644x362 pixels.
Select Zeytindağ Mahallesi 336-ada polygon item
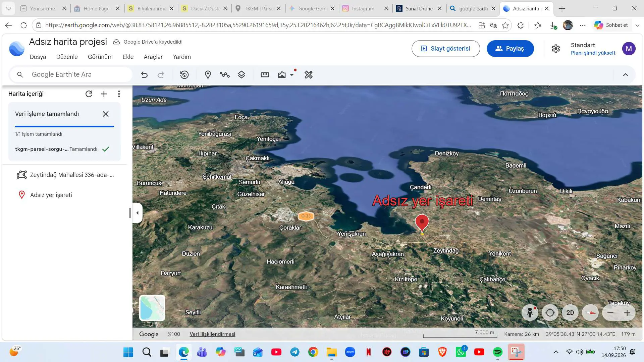[65, 175]
